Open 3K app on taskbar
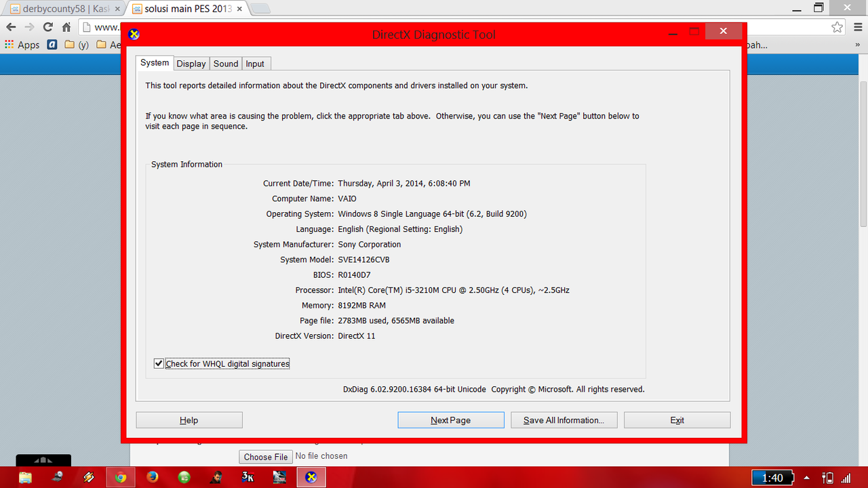The width and height of the screenshot is (868, 488). tap(248, 477)
